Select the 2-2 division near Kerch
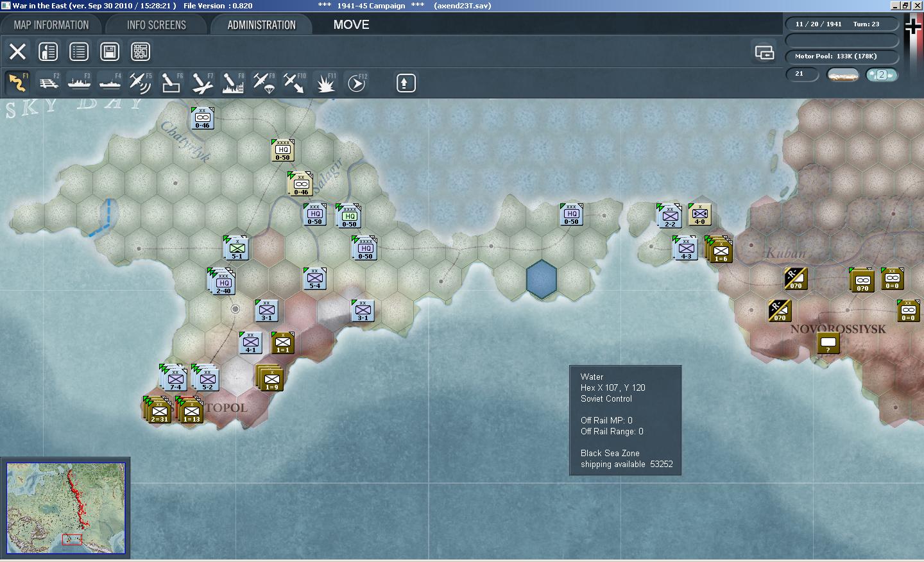This screenshot has height=562, width=924. click(x=669, y=216)
